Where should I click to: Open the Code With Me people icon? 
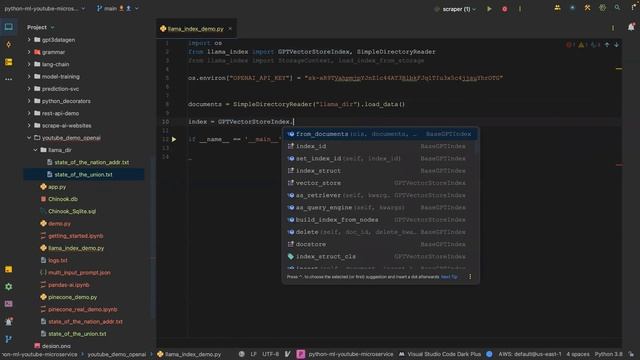click(x=557, y=8)
